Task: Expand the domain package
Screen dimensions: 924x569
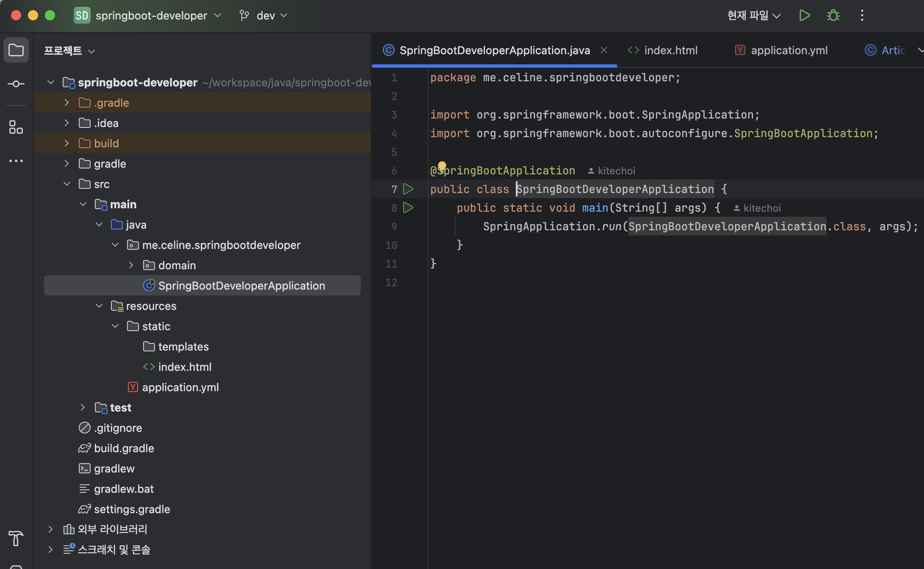Action: [x=130, y=265]
